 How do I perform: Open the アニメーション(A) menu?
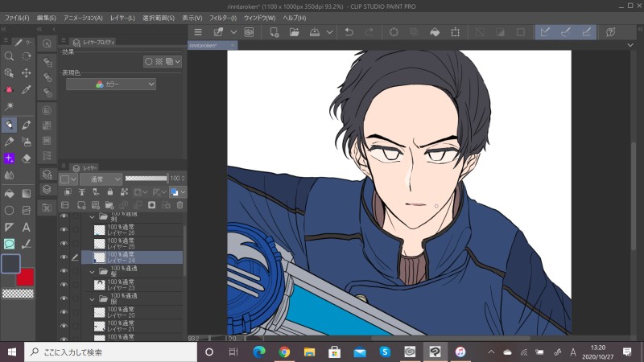pyautogui.click(x=83, y=18)
